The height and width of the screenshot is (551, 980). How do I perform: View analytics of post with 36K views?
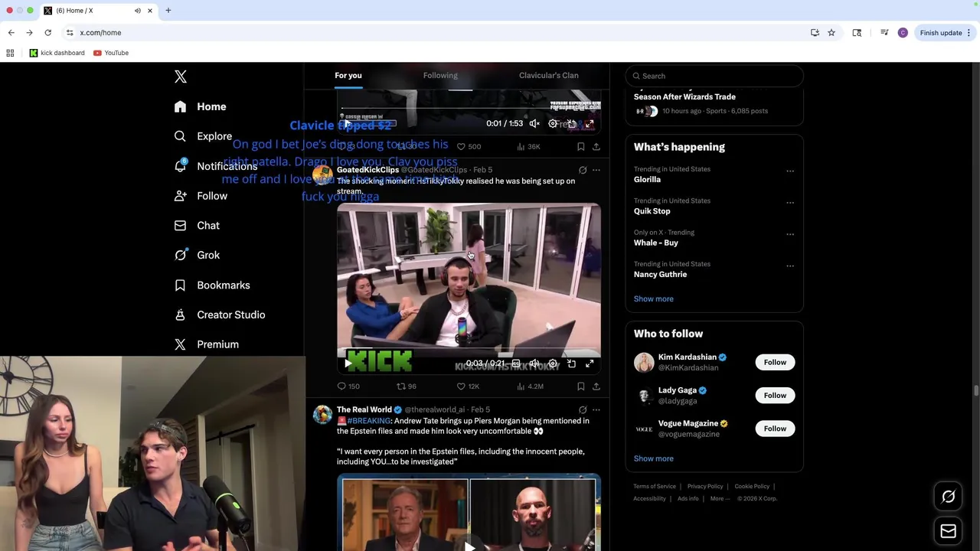pos(528,146)
